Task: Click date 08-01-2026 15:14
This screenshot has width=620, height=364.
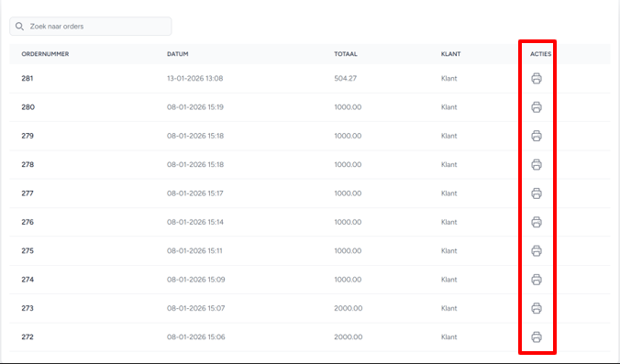Action: coord(195,222)
